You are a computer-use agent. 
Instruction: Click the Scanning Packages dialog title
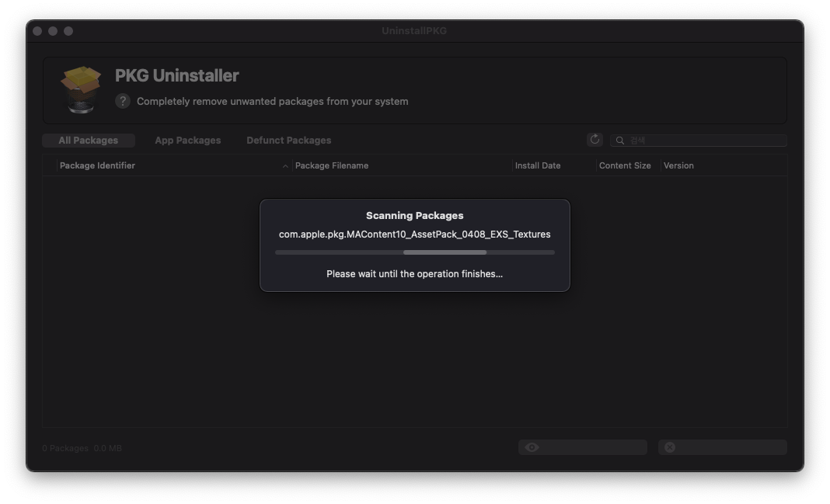(x=415, y=215)
